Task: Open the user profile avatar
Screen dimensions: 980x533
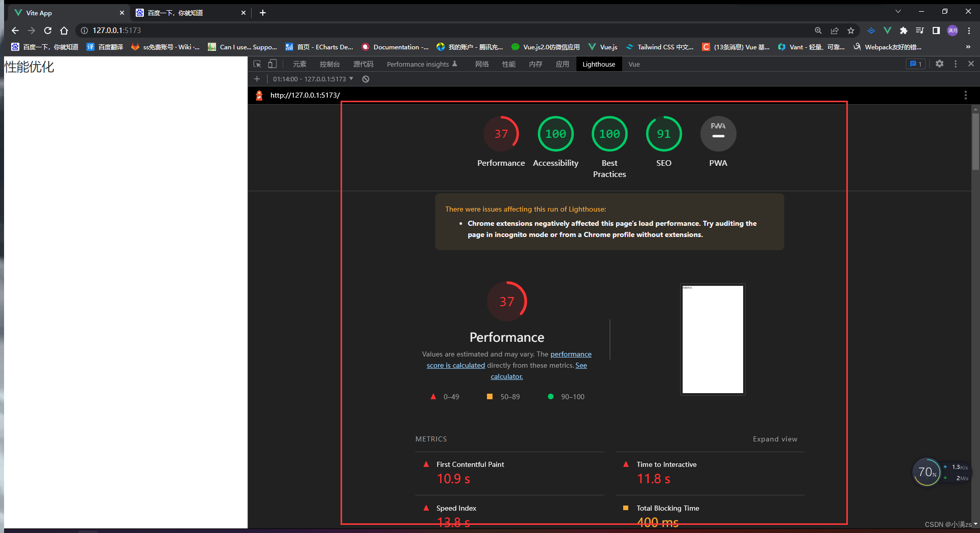Action: tap(953, 31)
